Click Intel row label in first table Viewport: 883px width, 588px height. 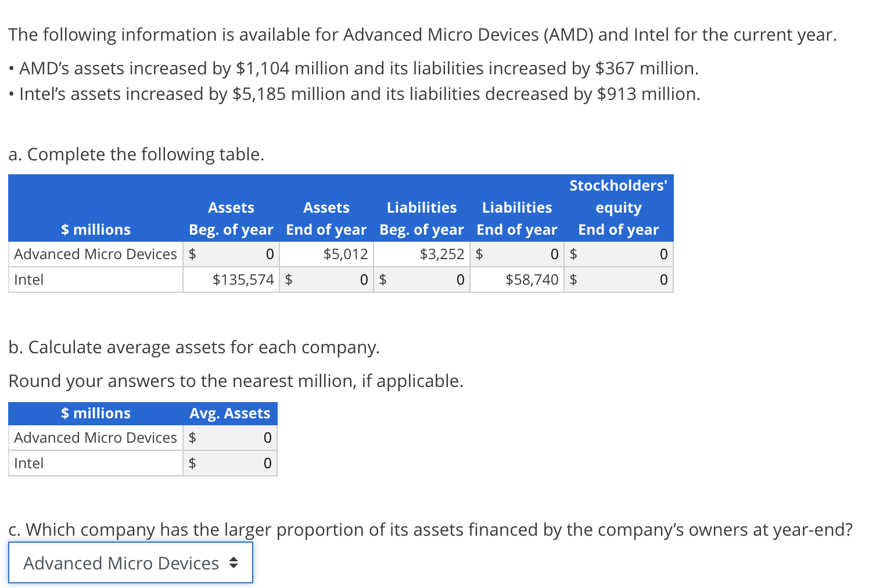click(28, 279)
